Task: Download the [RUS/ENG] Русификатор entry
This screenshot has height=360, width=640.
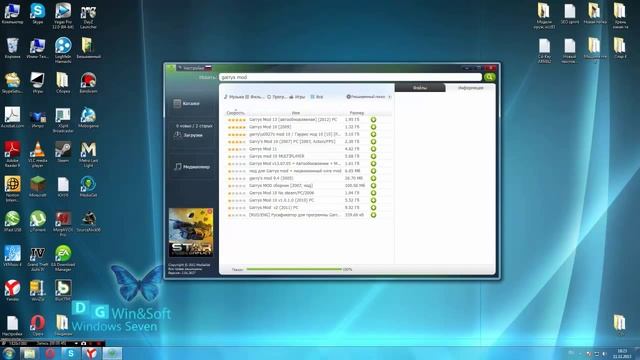Action: click(x=373, y=215)
